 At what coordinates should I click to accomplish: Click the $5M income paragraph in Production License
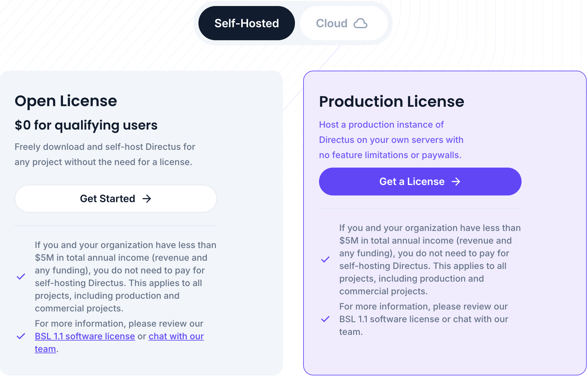point(430,259)
